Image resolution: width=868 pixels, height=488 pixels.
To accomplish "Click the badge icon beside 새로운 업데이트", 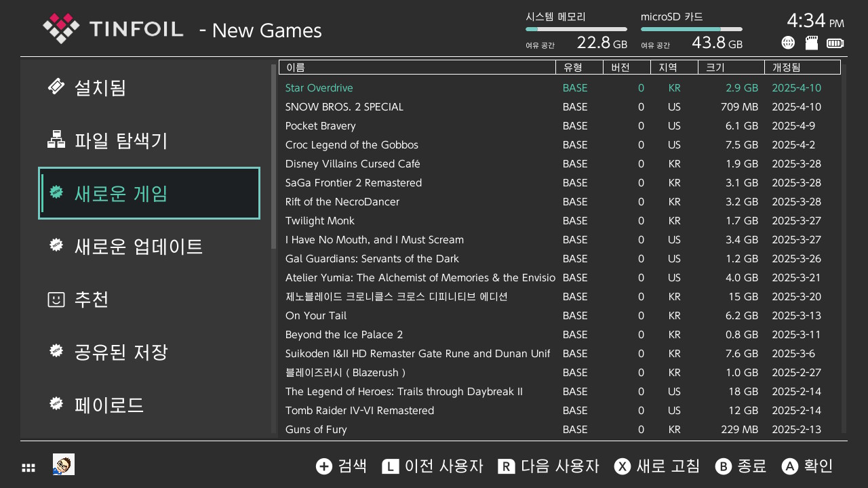I will point(56,245).
